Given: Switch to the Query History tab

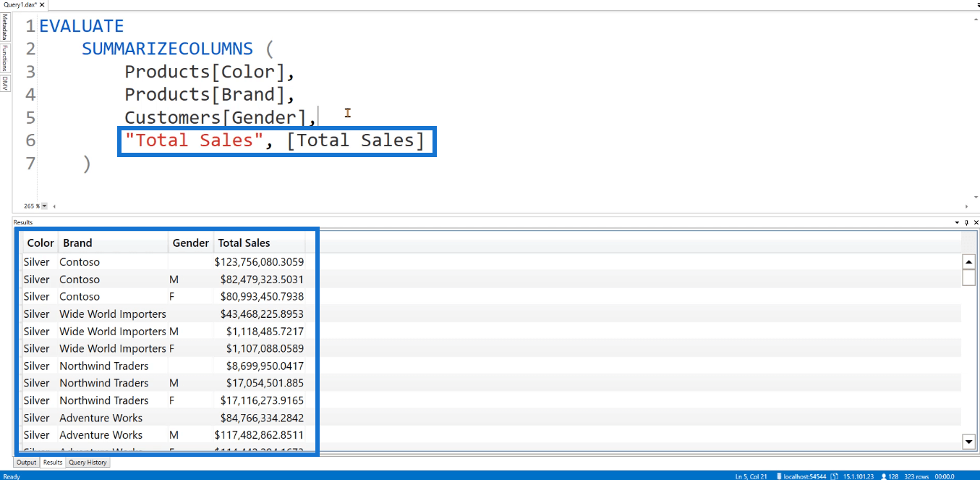Looking at the screenshot, I should coord(88,462).
